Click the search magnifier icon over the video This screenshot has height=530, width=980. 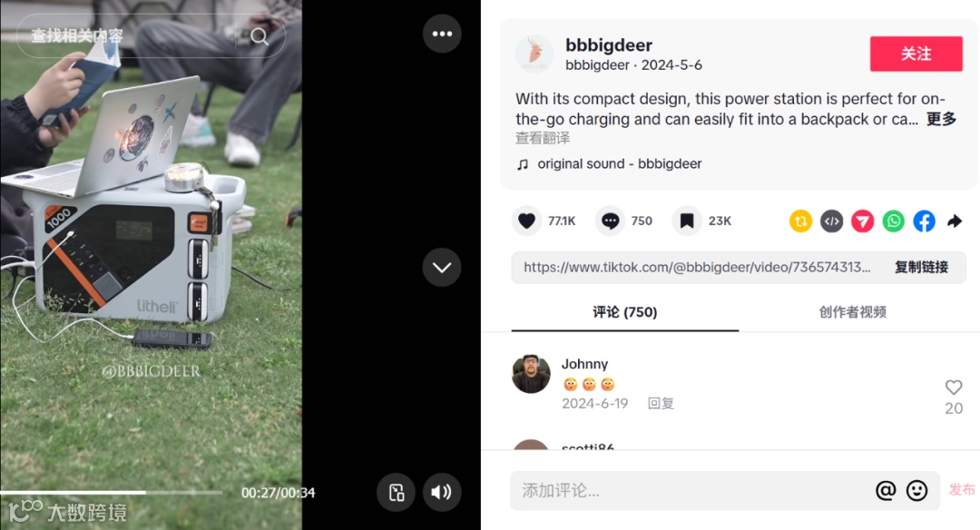pyautogui.click(x=260, y=37)
